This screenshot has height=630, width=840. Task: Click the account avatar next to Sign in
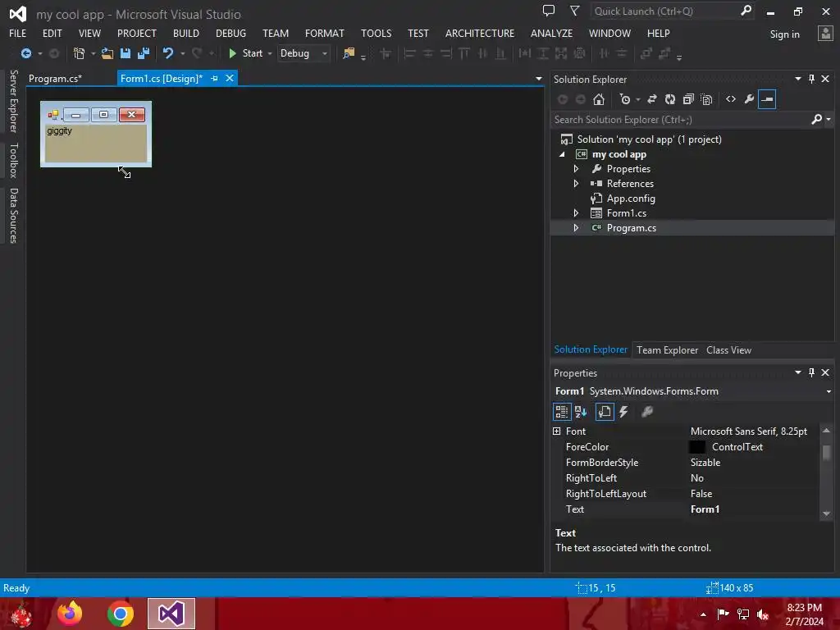tap(825, 34)
